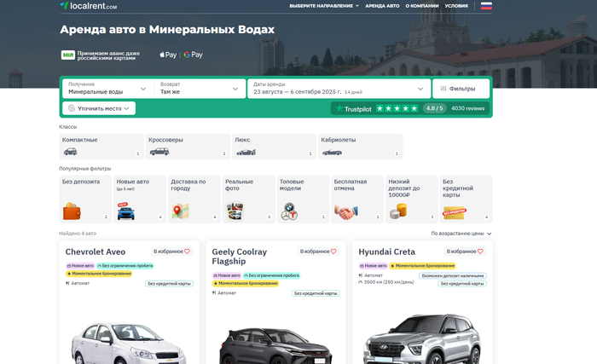Select the Кабриолеты car class icon
The width and height of the screenshot is (597, 364).
[x=332, y=153]
